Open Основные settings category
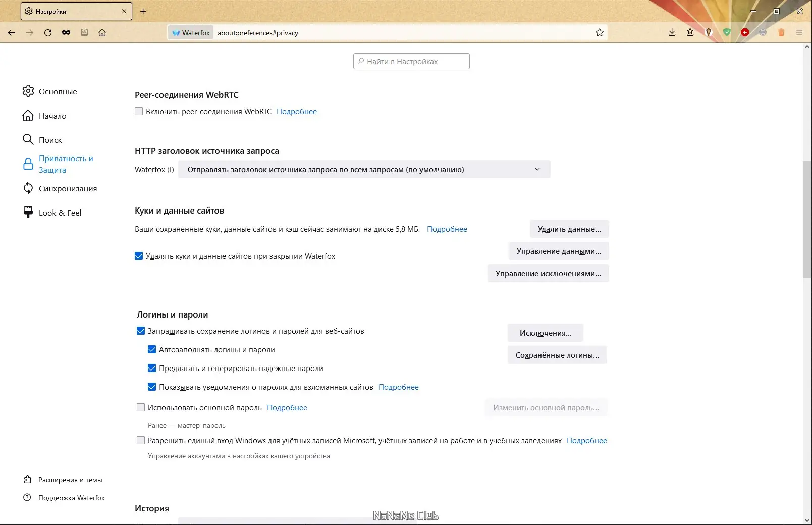Image resolution: width=812 pixels, height=525 pixels. [58, 91]
